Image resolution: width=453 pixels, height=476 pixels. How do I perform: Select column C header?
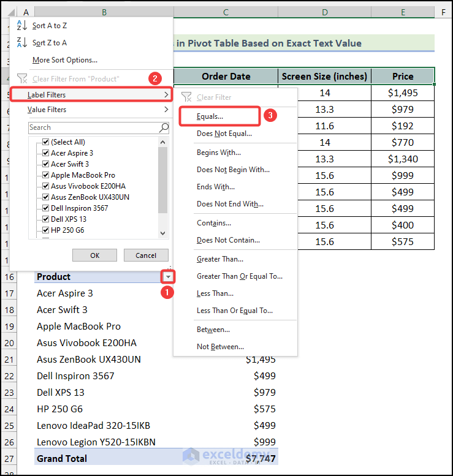226,12
